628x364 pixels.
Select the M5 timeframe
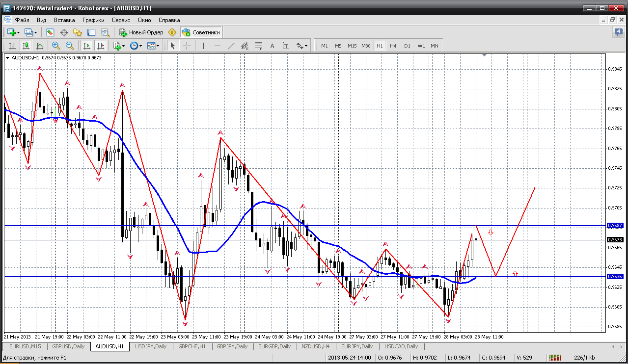[x=338, y=46]
